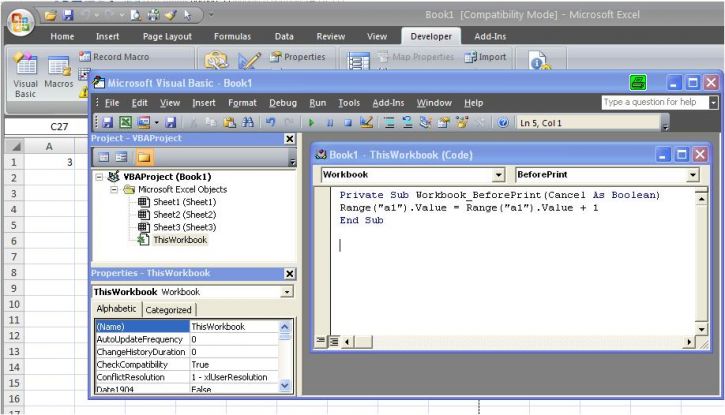Switch to Procedure View in code window
The width and height of the screenshot is (725, 415).
tap(320, 342)
